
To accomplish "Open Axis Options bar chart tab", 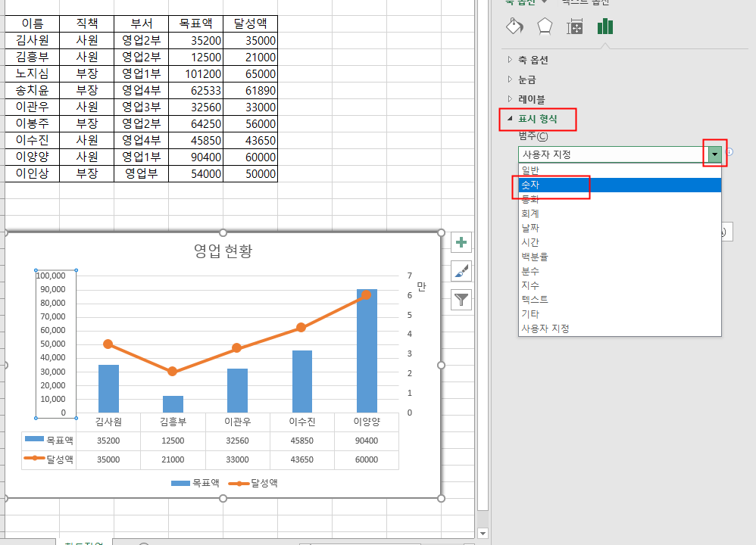I will point(604,26).
